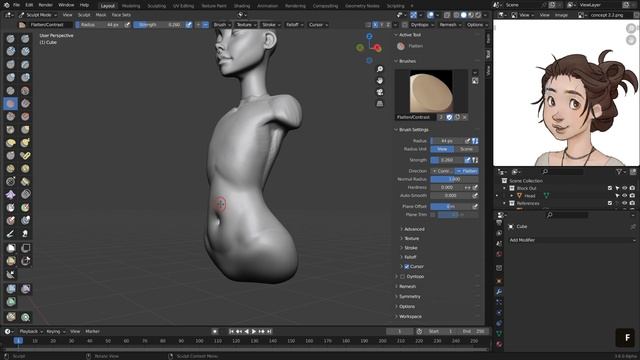Expand the Symmetry panel in the sidebar

(x=409, y=297)
